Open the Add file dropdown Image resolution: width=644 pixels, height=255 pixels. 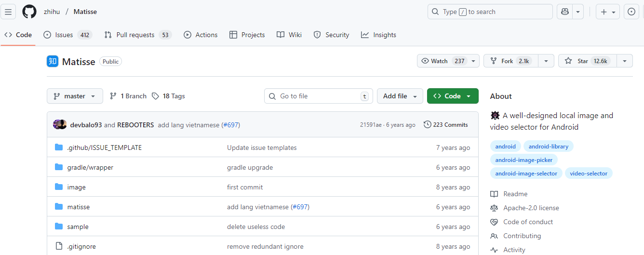[x=400, y=96]
